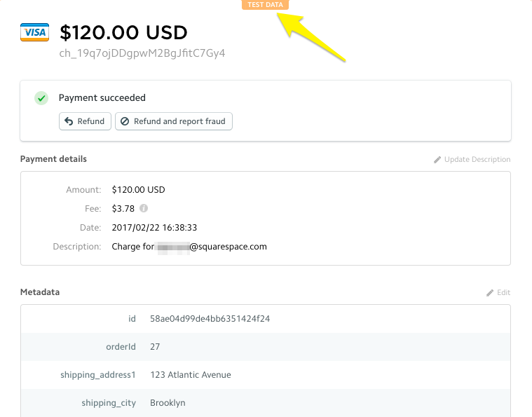This screenshot has height=417, width=532.
Task: Click the Visa card icon
Action: click(x=34, y=32)
